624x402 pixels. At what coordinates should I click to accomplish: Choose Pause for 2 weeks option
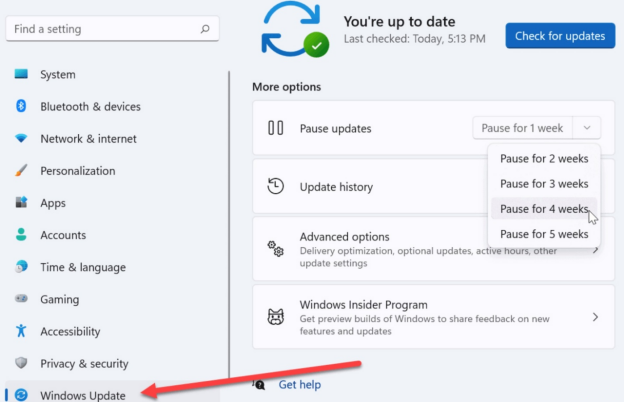click(x=544, y=158)
